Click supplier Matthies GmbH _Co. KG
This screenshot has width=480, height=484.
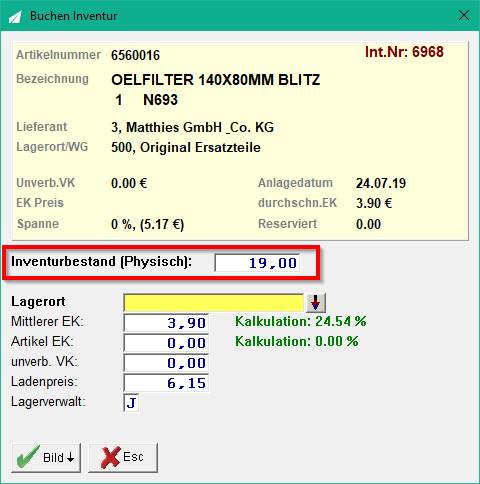[x=192, y=127]
